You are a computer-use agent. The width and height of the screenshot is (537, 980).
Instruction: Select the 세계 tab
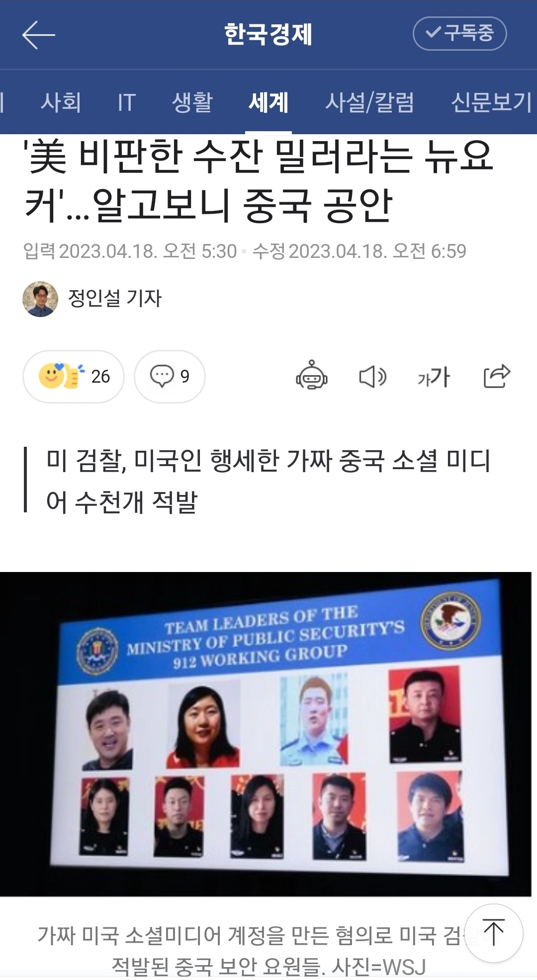coord(268,102)
